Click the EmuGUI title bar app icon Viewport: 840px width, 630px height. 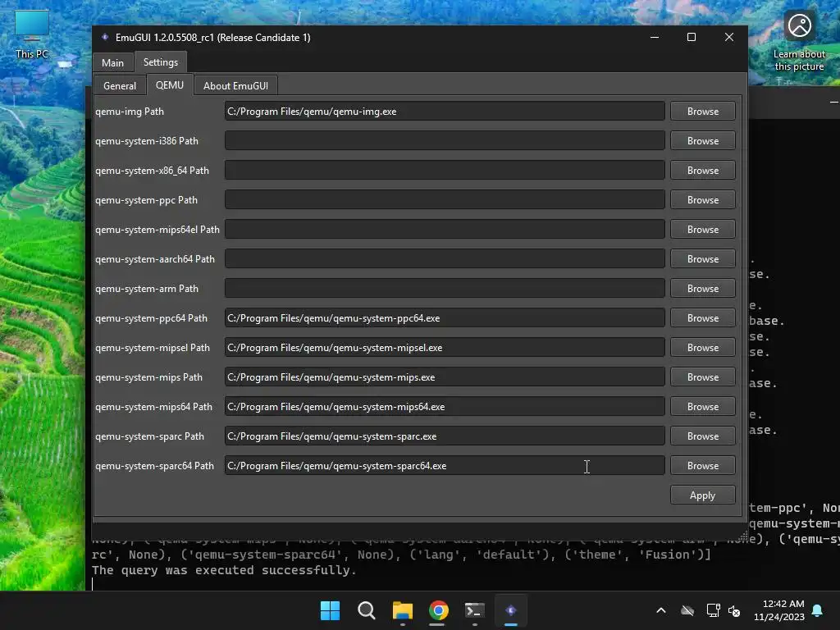105,38
